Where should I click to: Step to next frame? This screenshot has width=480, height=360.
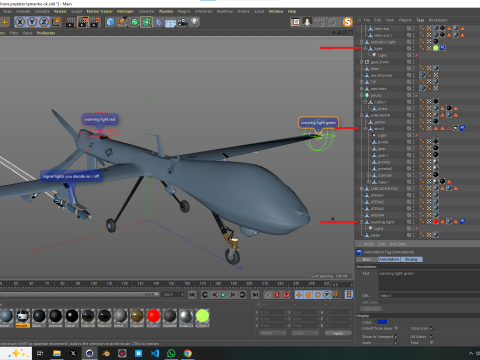[233, 295]
